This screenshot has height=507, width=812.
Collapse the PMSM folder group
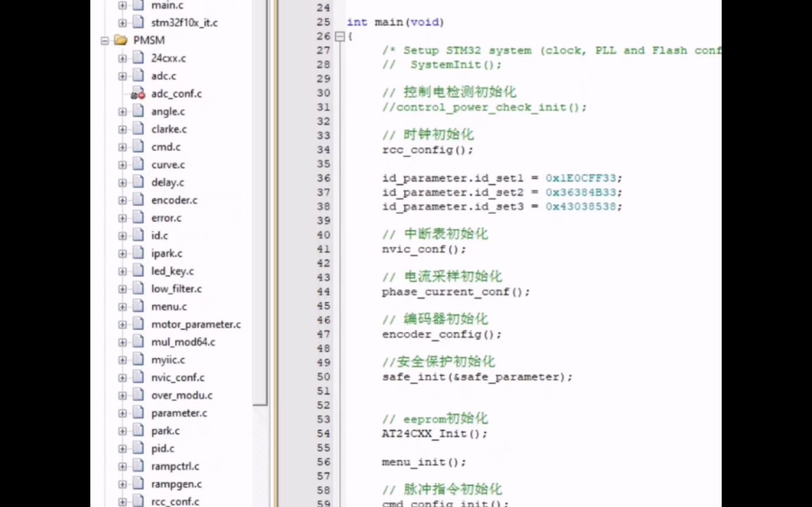tap(105, 41)
